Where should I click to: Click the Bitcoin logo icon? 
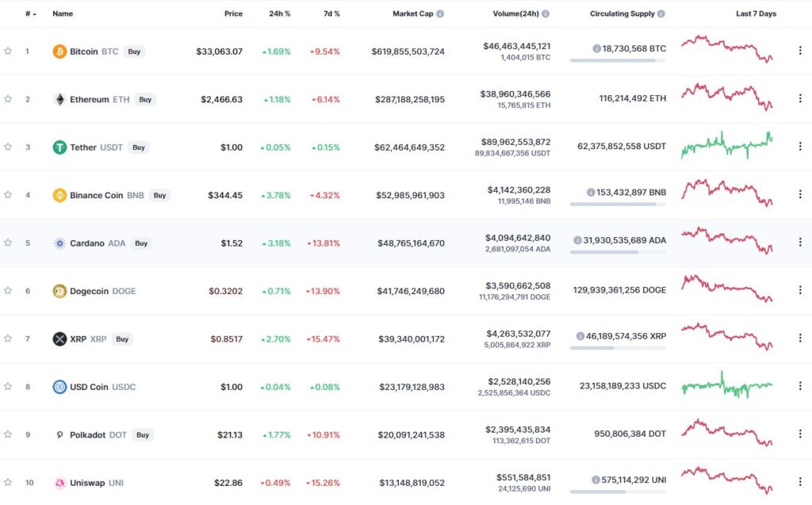[x=59, y=52]
